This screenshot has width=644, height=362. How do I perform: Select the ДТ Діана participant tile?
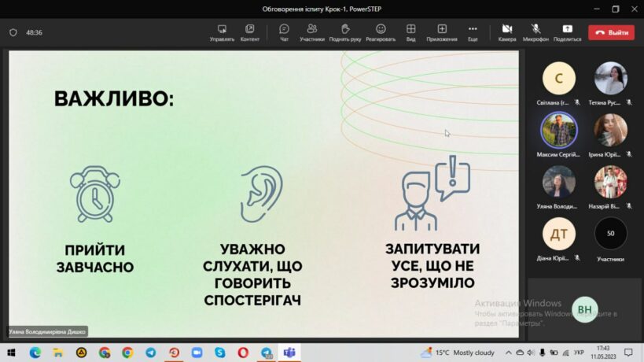(x=559, y=234)
